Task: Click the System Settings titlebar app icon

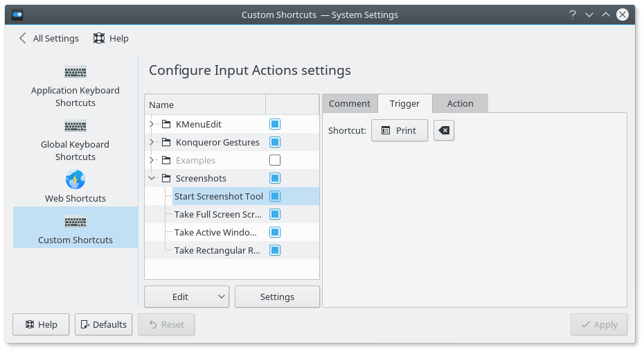Action: (18, 15)
